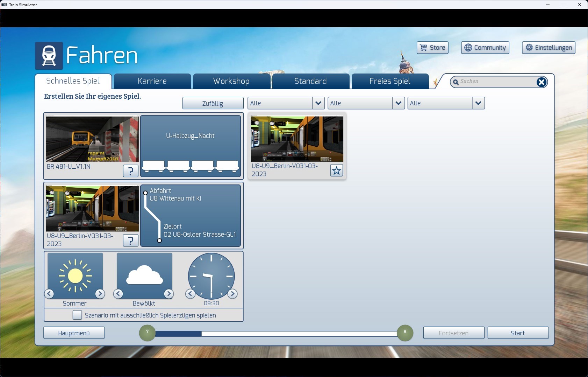Return via the Hauptmenü button
Image resolution: width=588 pixels, height=377 pixels.
(74, 333)
